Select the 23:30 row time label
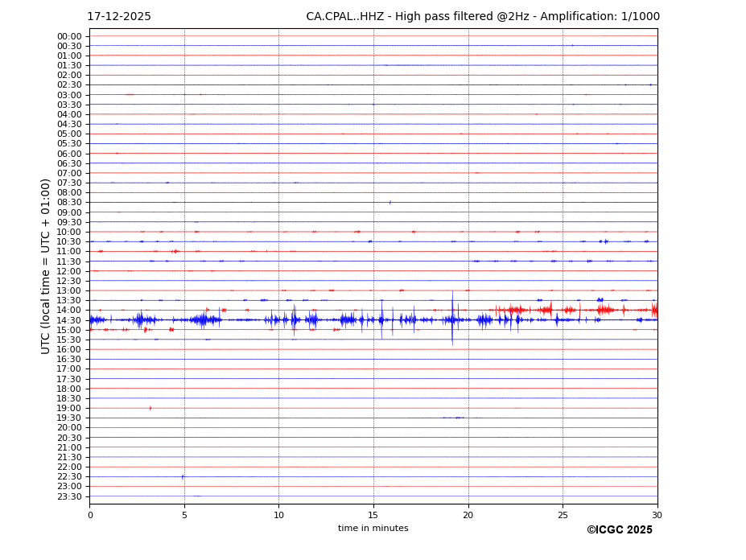The height and width of the screenshot is (560, 746). (69, 496)
